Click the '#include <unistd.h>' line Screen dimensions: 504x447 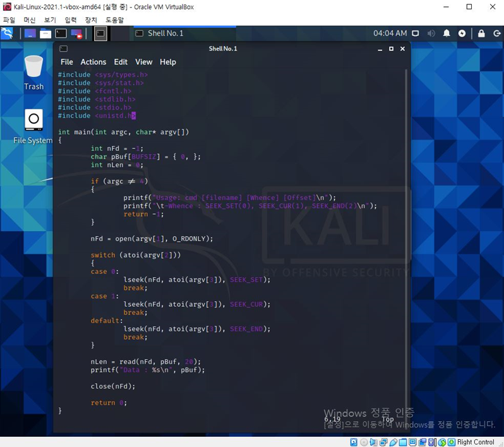[x=97, y=116]
